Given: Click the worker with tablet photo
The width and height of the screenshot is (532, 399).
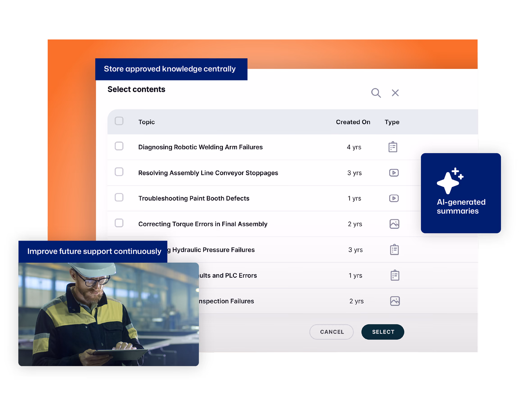Looking at the screenshot, I should click(x=108, y=314).
